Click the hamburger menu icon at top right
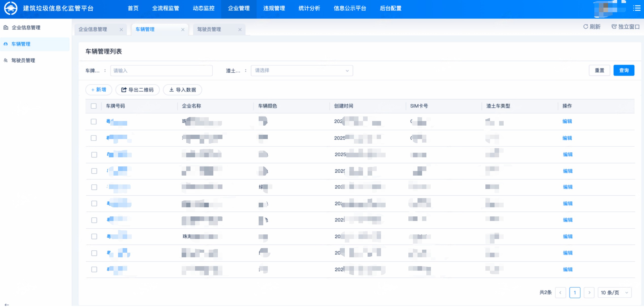The width and height of the screenshot is (644, 308). pos(637,8)
